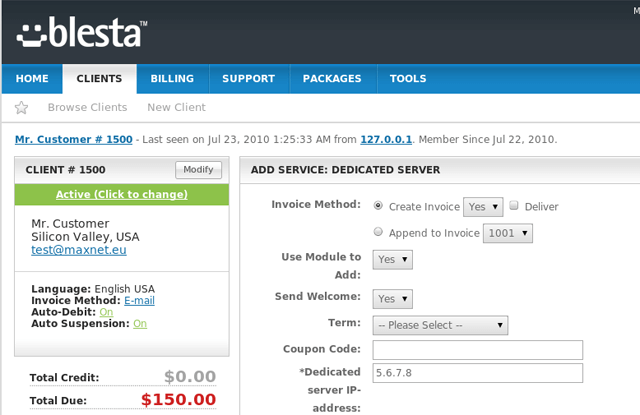This screenshot has width=640, height=415.
Task: Select the Create Invoice radio button
Action: pos(378,206)
